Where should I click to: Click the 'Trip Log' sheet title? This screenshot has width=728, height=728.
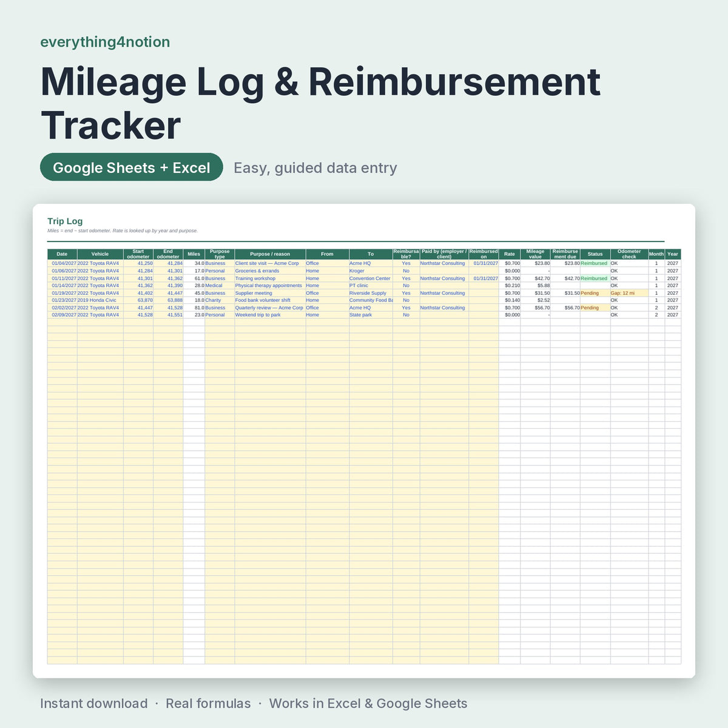click(65, 221)
